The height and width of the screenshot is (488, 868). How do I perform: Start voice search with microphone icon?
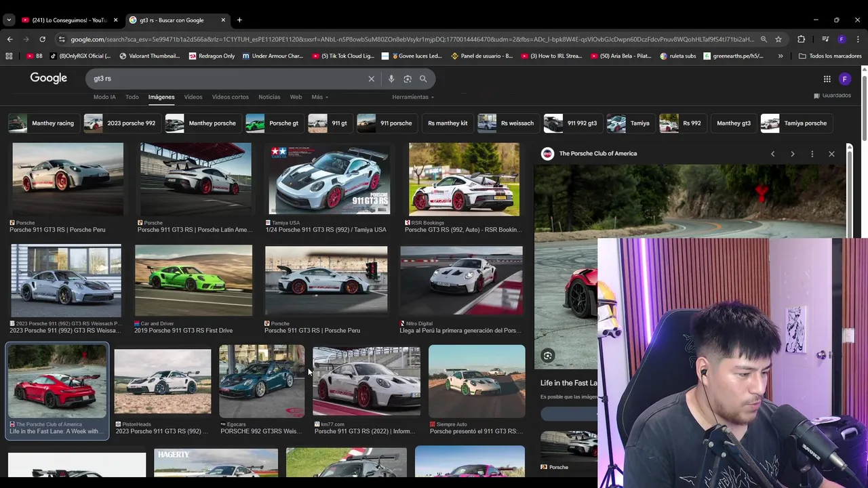click(x=391, y=79)
